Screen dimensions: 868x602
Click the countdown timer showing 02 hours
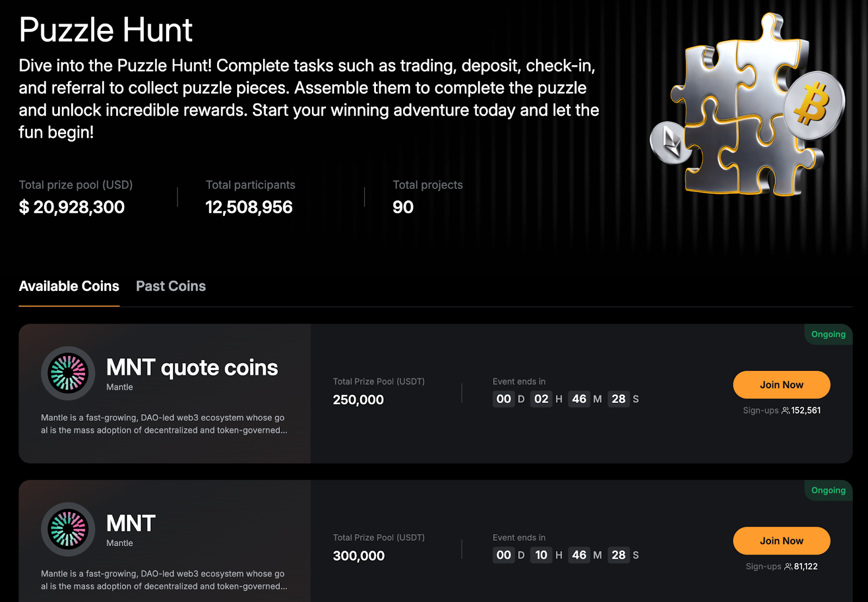pyautogui.click(x=566, y=399)
